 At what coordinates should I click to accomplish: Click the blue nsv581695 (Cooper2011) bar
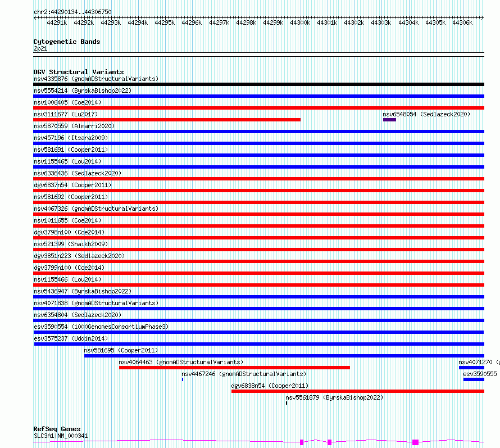point(284,356)
